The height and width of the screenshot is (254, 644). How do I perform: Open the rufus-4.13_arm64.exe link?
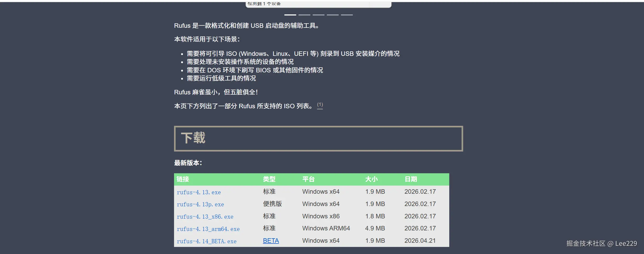(208, 229)
